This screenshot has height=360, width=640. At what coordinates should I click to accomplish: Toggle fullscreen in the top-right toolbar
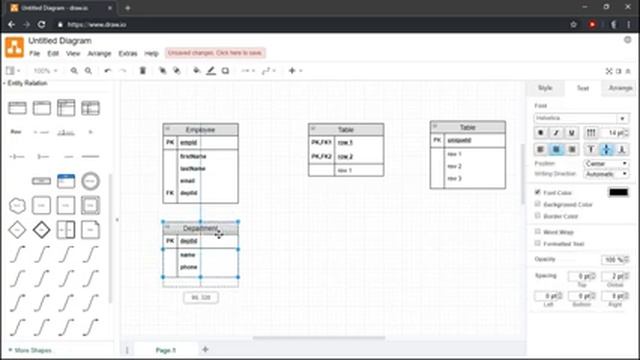click(609, 71)
